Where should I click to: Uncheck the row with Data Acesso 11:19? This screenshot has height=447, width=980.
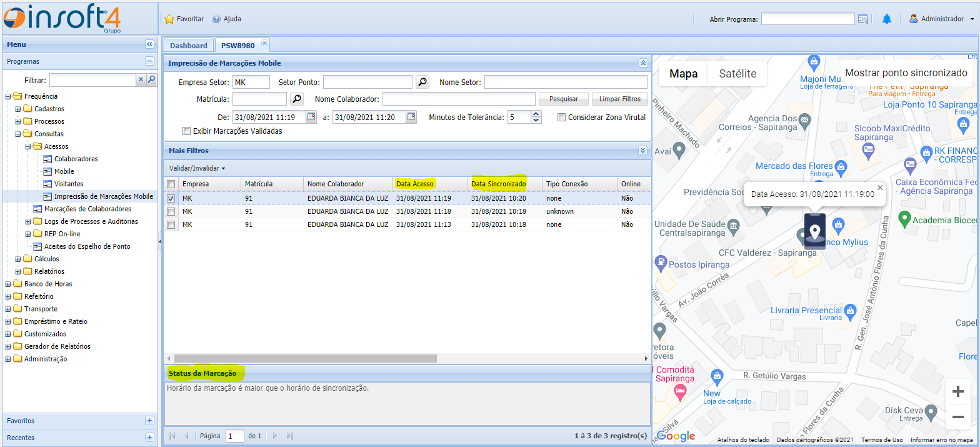coord(171,198)
